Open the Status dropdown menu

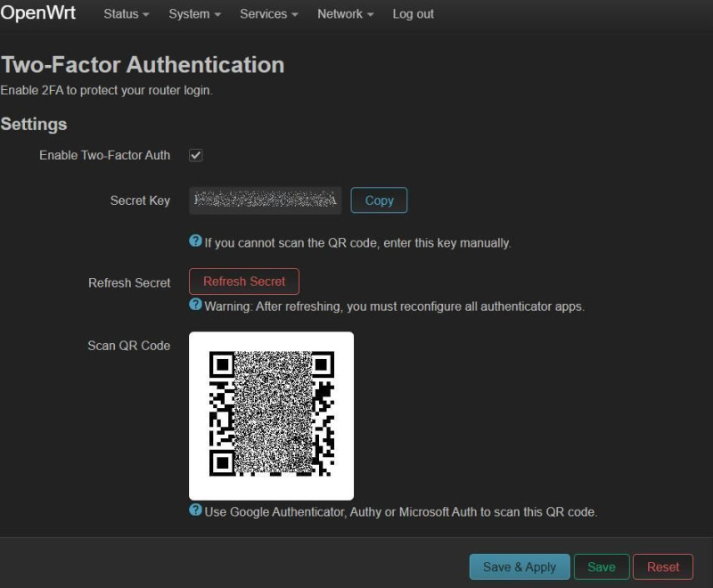[126, 14]
